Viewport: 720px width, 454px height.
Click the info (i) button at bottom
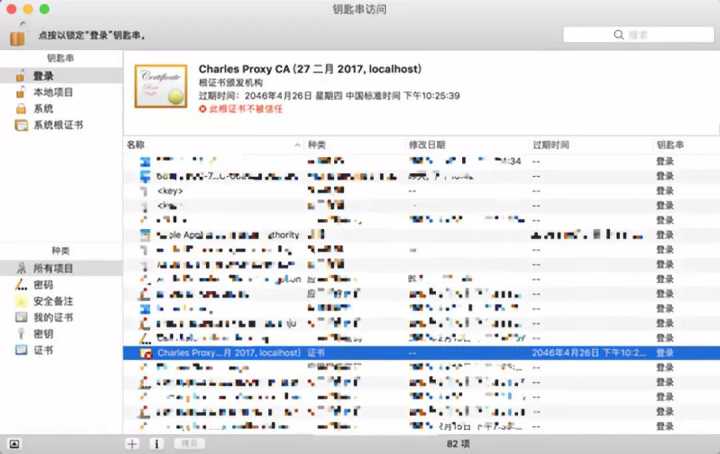(x=157, y=444)
